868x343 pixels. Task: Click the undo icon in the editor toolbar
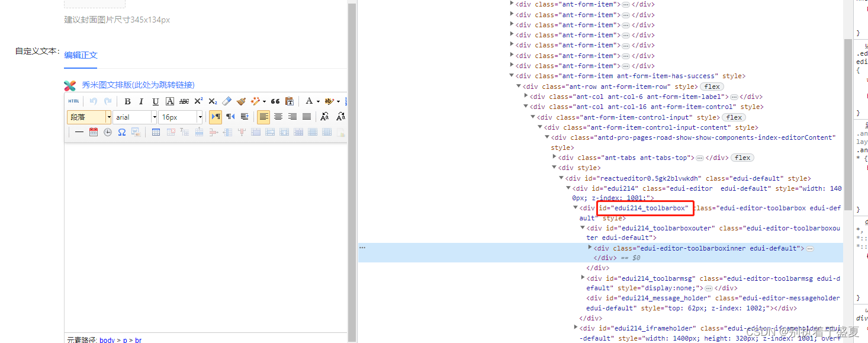point(94,101)
